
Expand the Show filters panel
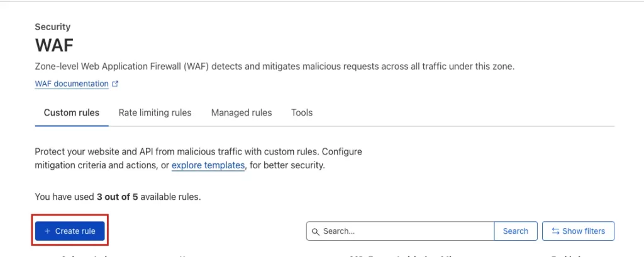(578, 231)
